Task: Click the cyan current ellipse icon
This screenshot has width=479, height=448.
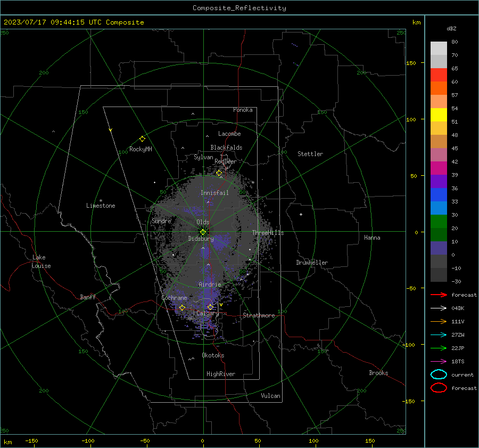Action: 439,374
